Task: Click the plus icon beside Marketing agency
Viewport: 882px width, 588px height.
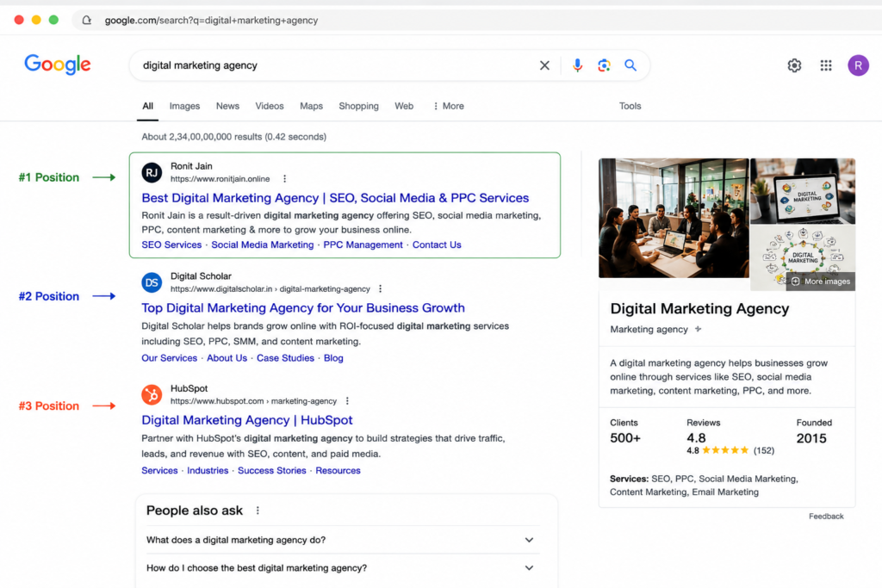Action: (698, 329)
